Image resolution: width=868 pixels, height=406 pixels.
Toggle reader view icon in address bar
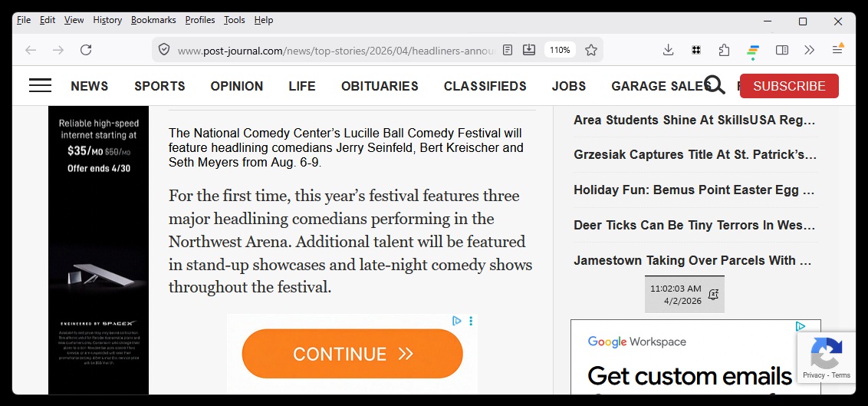point(508,50)
